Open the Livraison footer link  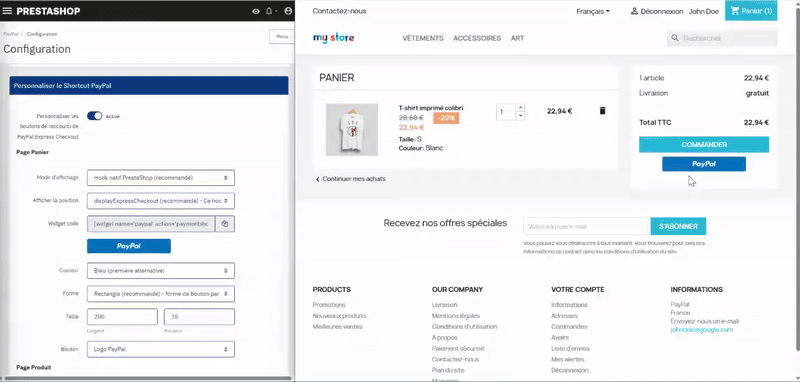pos(444,305)
